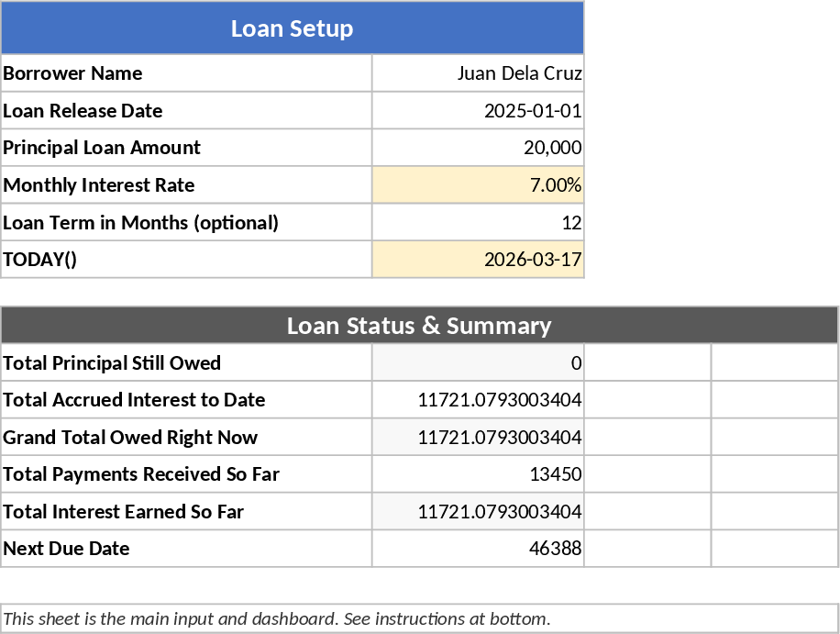Click the Principal Loan Amount value 20,000
Image resolution: width=840 pixels, height=634 pixels.
coord(478,148)
